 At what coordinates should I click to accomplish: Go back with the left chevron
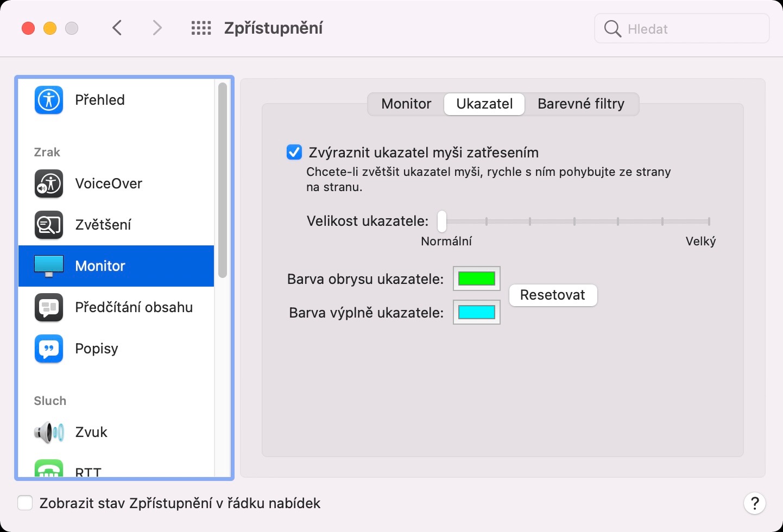(x=117, y=28)
